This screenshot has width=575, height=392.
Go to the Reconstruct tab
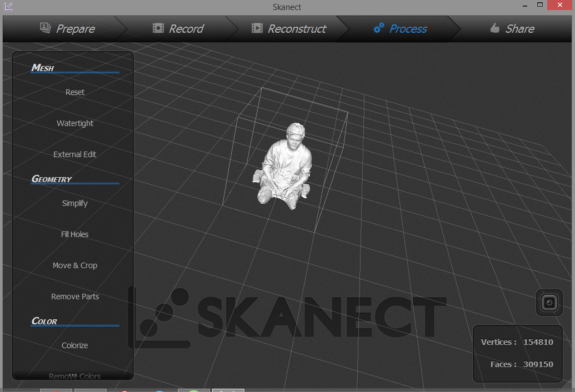(289, 28)
